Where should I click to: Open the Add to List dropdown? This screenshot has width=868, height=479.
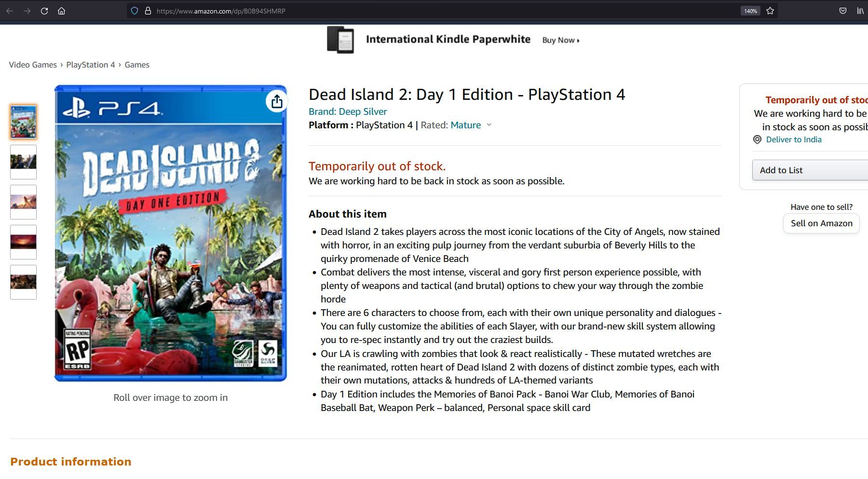[x=810, y=170]
